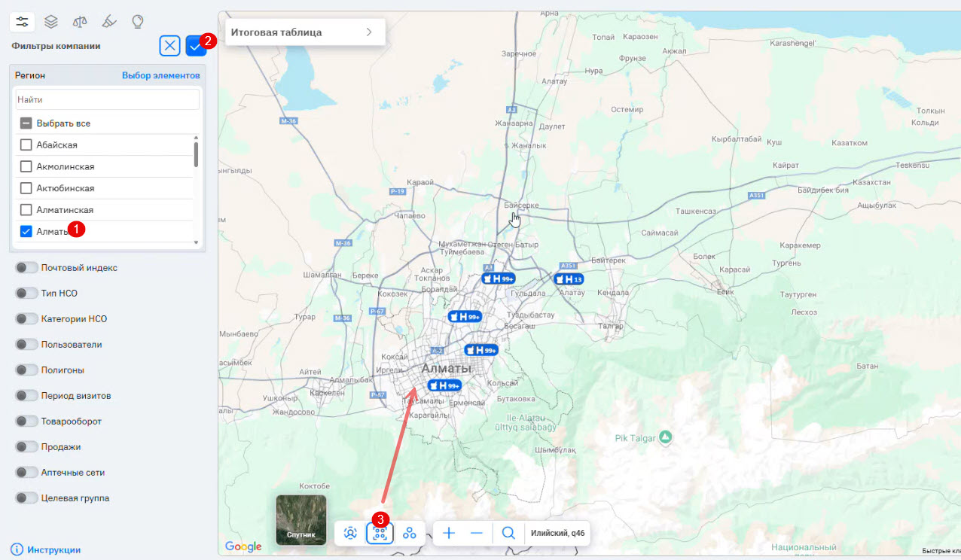Switch to Спутник satellite view thumbnail
The height and width of the screenshot is (560, 961).
(x=301, y=519)
